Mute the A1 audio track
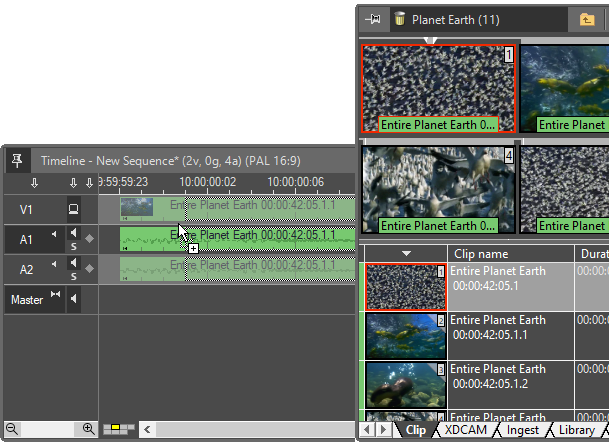 click(73, 234)
